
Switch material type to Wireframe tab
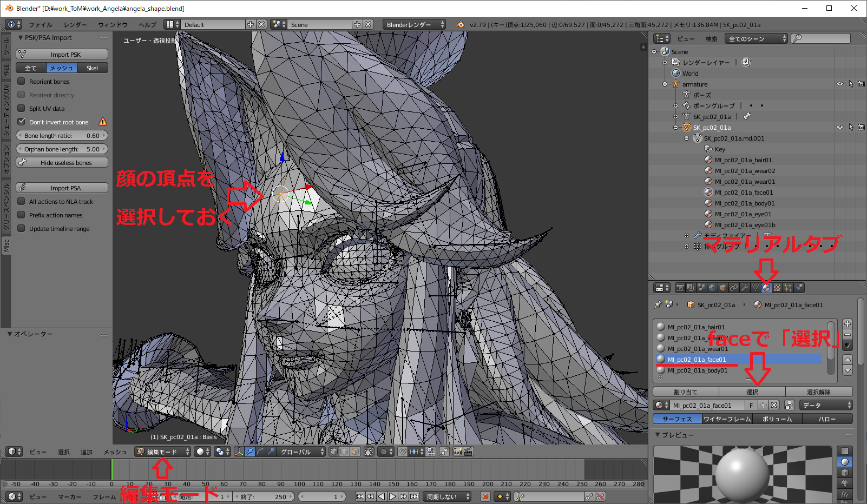727,419
